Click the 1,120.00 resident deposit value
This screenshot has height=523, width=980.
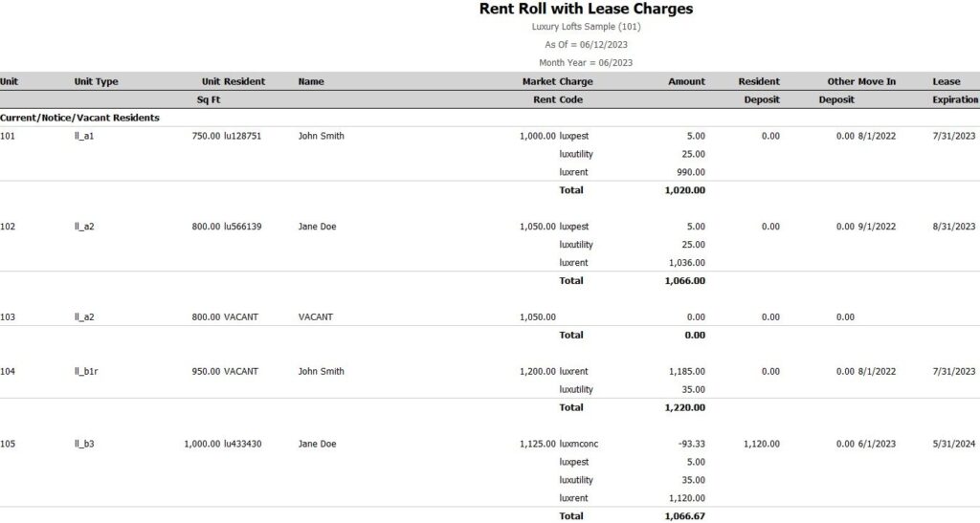pos(761,444)
